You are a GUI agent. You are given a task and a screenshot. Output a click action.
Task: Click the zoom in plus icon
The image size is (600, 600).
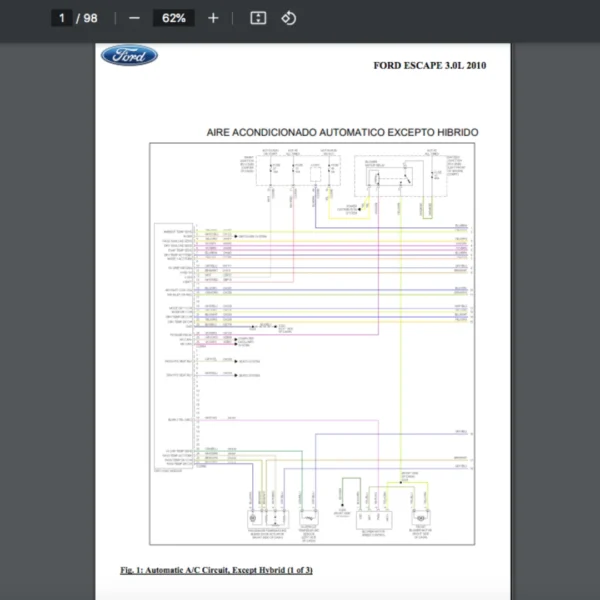tap(213, 18)
